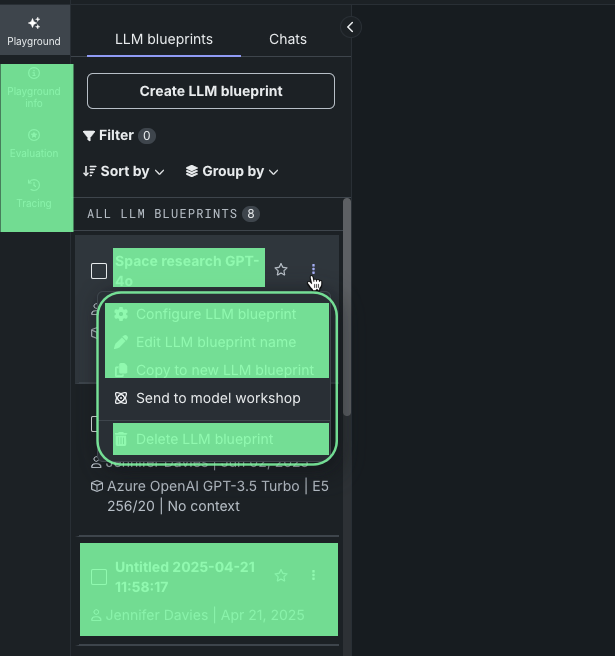Open Evaluation in the sidebar
Viewport: 615px width, 656px height.
click(34, 144)
